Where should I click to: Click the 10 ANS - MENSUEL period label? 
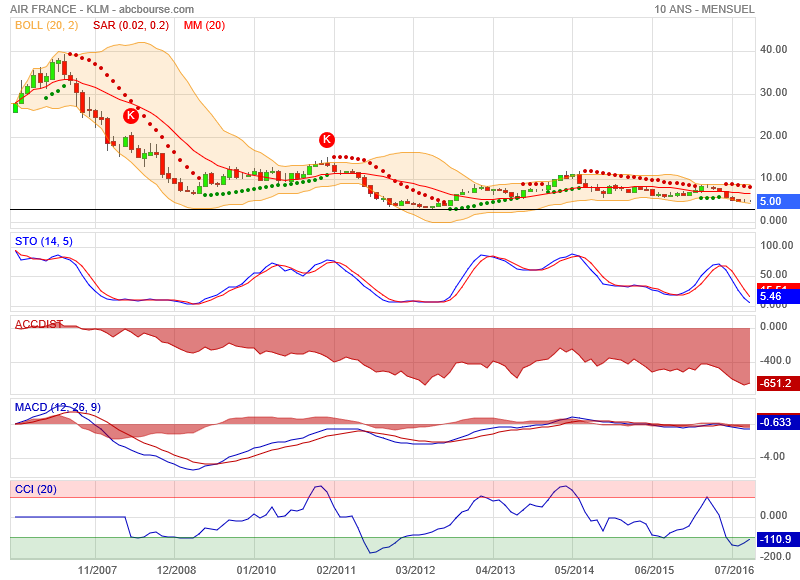pos(704,9)
